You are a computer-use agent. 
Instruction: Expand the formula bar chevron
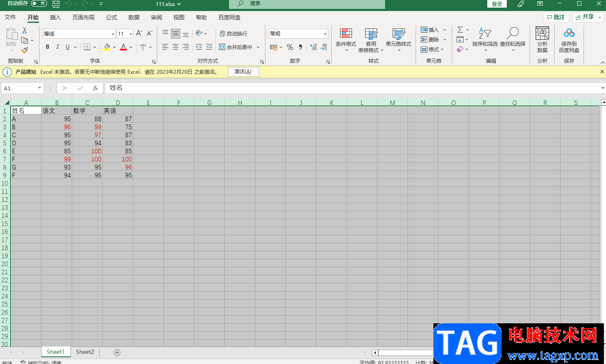[x=602, y=88]
